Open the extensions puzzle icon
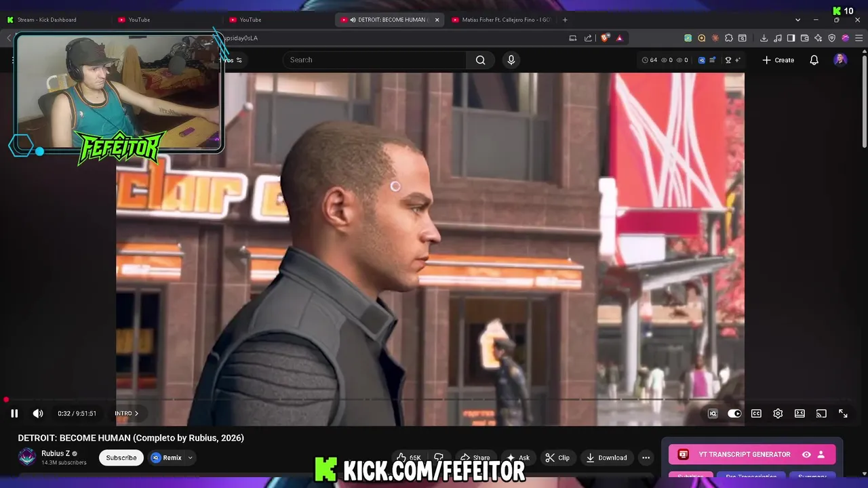This screenshot has width=868, height=488. pyautogui.click(x=729, y=38)
